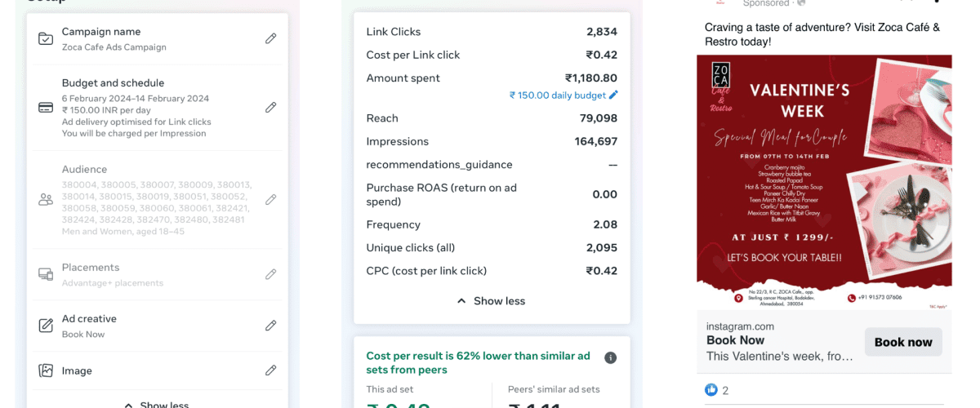The width and height of the screenshot is (980, 408).
Task: Click the Audience row edit pencil
Action: point(270,200)
